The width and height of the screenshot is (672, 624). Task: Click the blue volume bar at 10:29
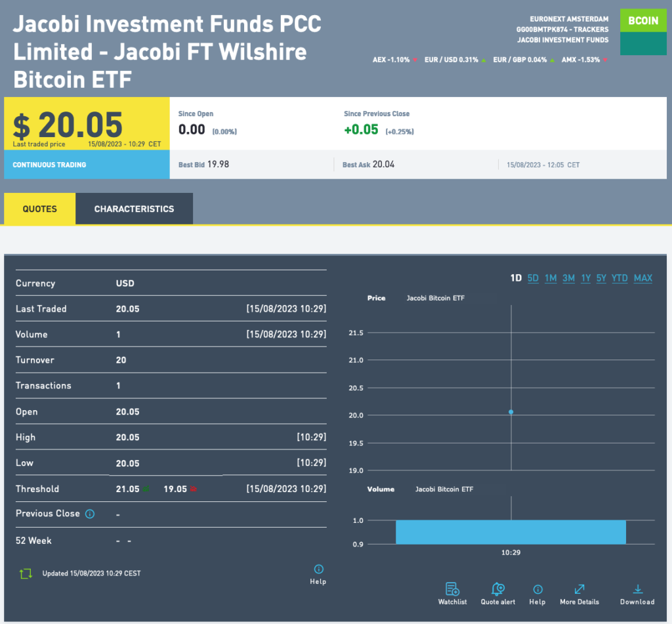click(x=511, y=532)
